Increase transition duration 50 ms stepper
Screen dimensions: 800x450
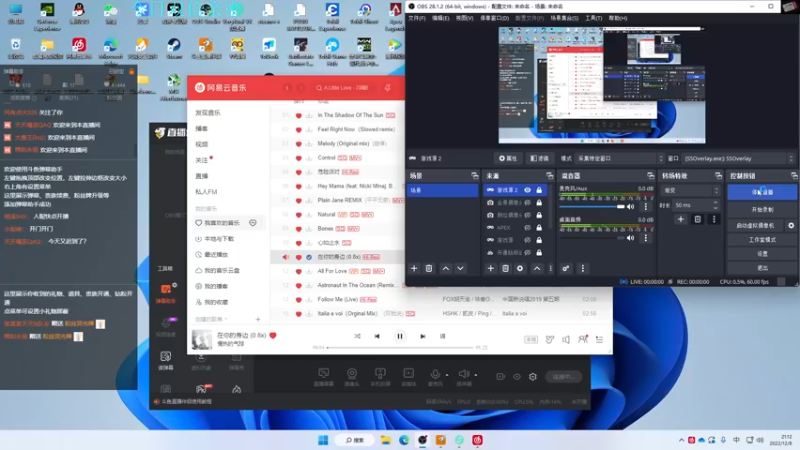coord(715,203)
